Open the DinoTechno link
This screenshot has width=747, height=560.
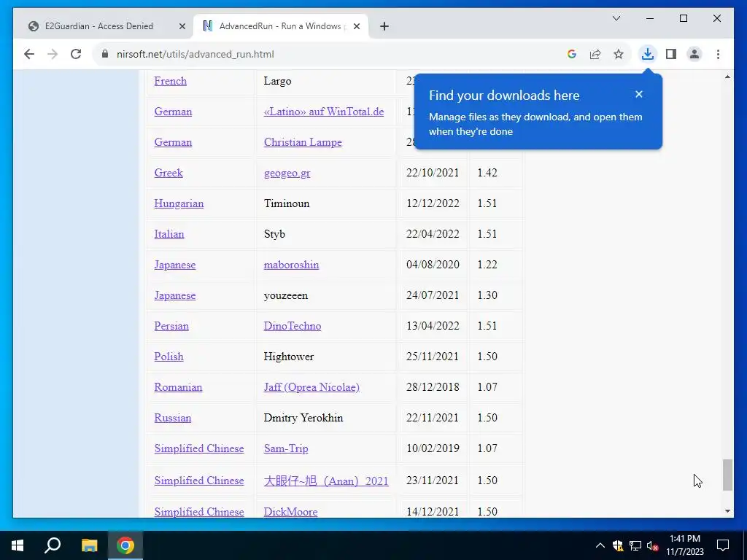[x=293, y=326]
